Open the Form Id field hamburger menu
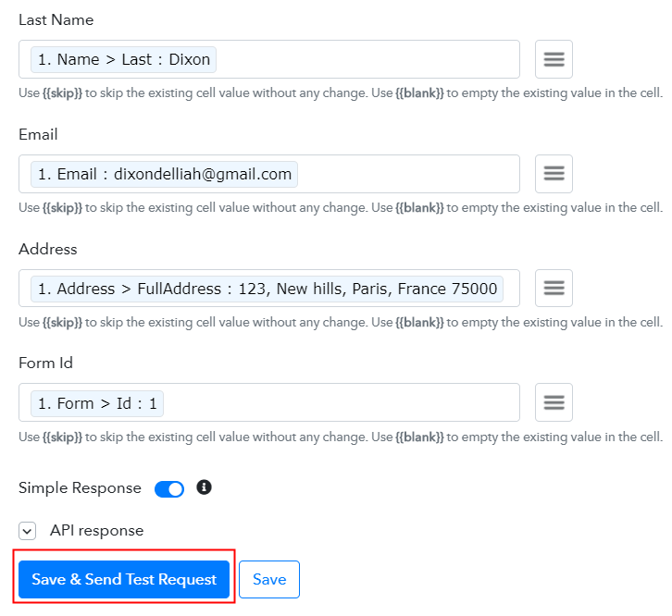672x616 pixels. tap(554, 402)
